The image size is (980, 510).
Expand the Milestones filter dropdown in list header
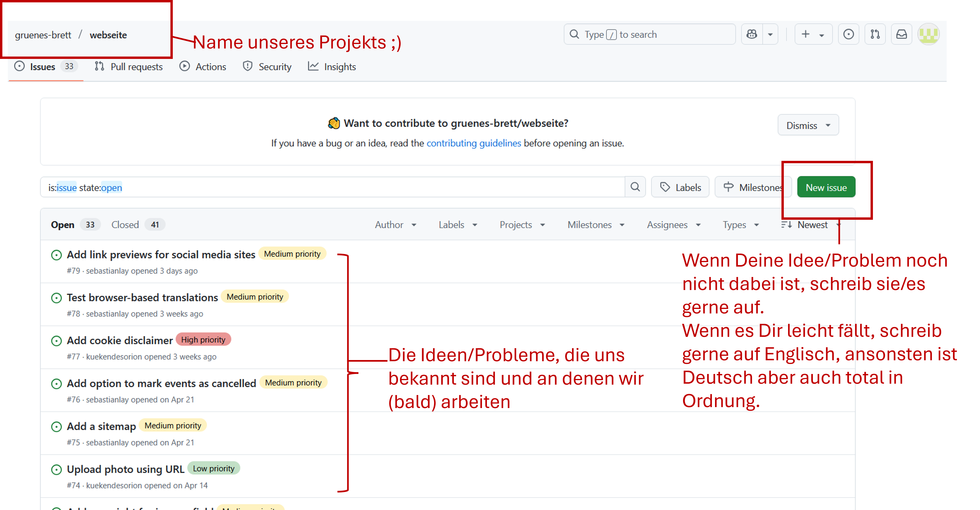pyautogui.click(x=596, y=224)
